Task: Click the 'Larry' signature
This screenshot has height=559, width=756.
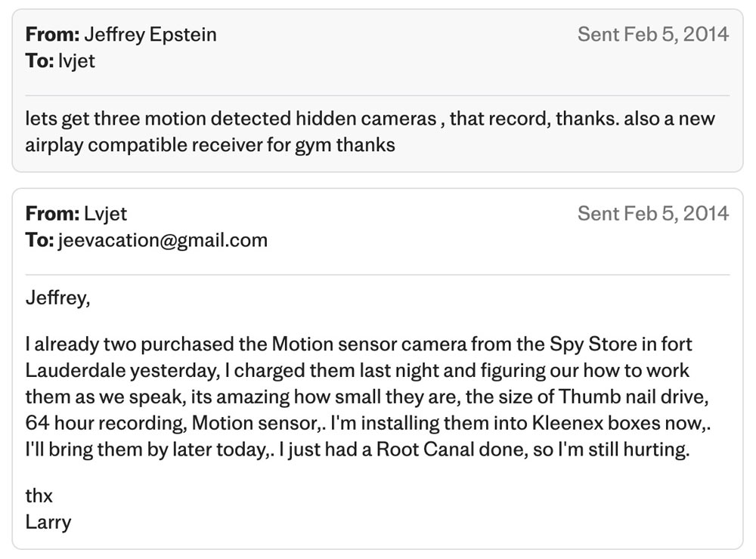Action: click(x=48, y=522)
